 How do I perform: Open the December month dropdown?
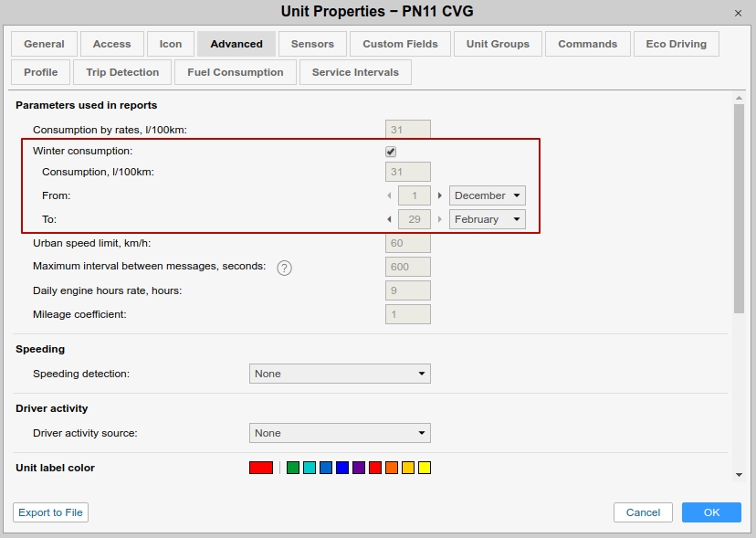pos(487,195)
